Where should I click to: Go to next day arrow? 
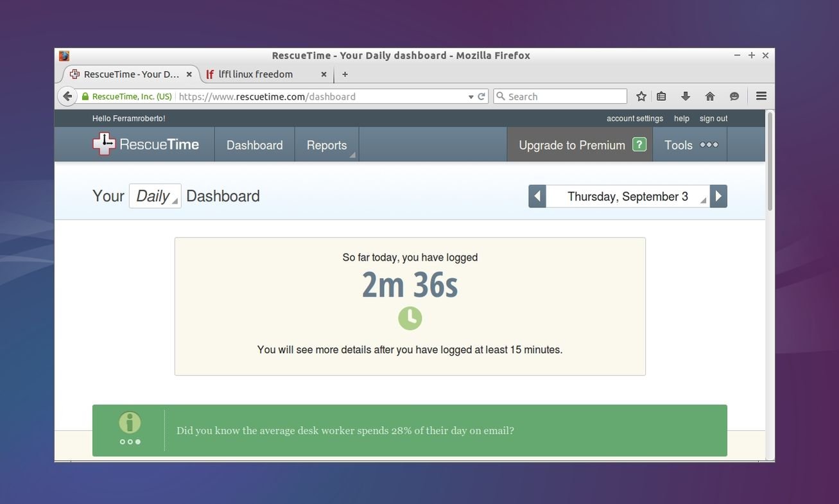pyautogui.click(x=718, y=196)
